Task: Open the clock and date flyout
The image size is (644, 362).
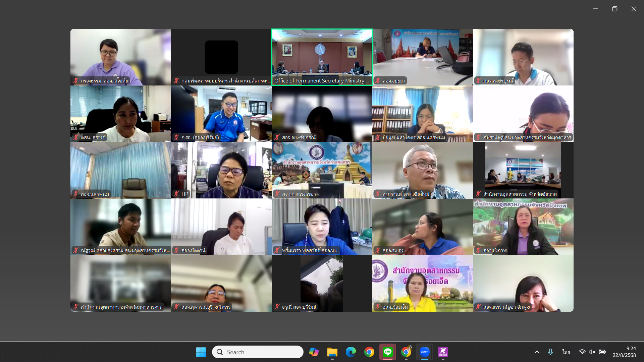Action: click(624, 352)
